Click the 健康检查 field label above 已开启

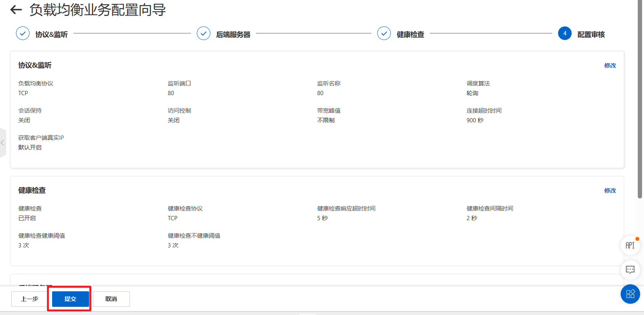(30, 209)
